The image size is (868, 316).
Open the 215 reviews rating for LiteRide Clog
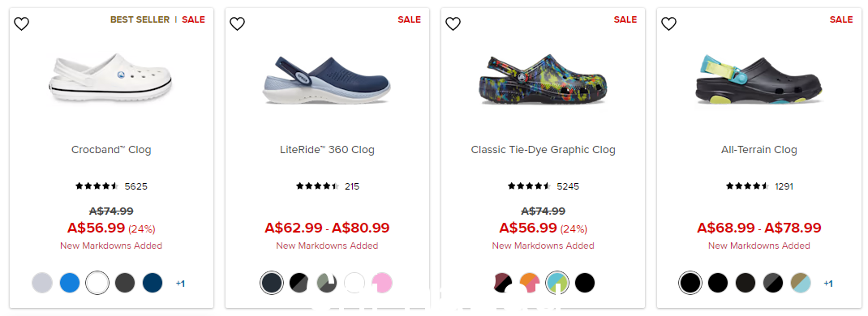(327, 186)
